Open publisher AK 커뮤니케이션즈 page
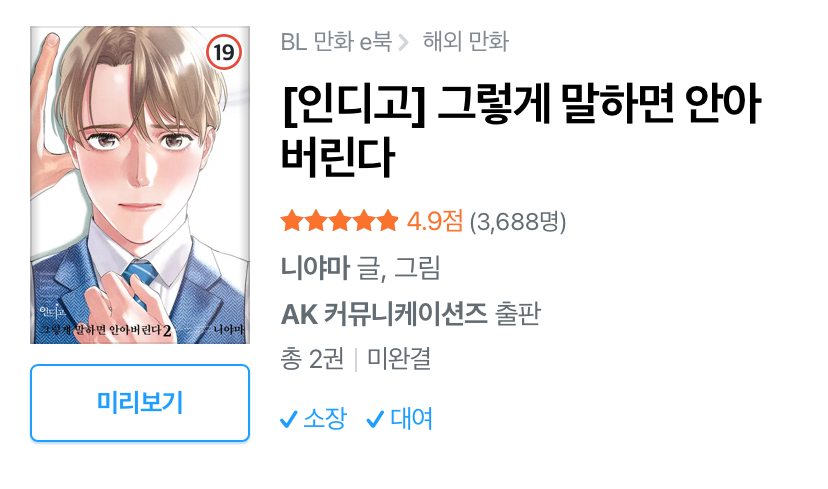 point(384,314)
